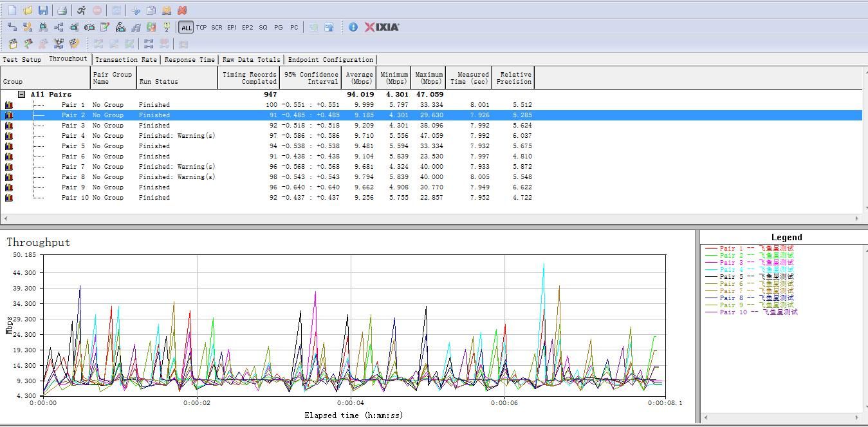Select the Pair 6 row
The image size is (868, 427).
(431, 157)
